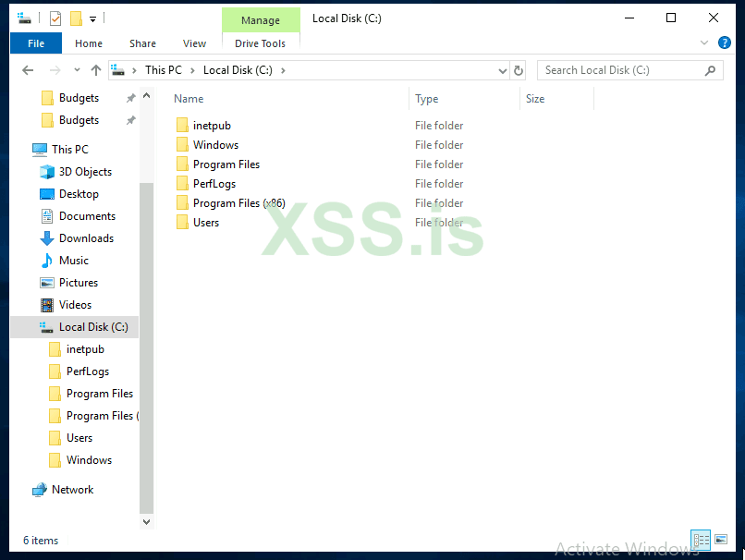Select the inetpub folder in file list
Viewport: 745px width, 560px height.
(212, 126)
